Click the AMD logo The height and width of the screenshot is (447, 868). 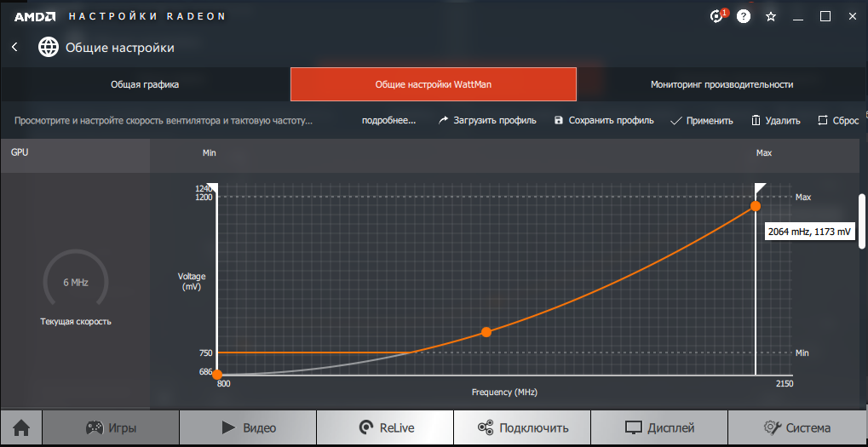point(33,16)
